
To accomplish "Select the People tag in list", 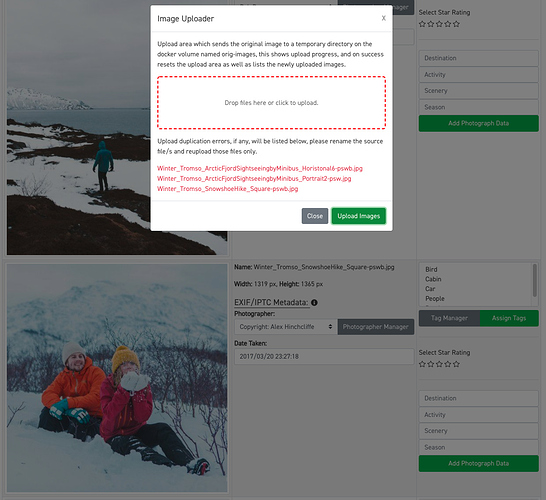I will (x=435, y=299).
